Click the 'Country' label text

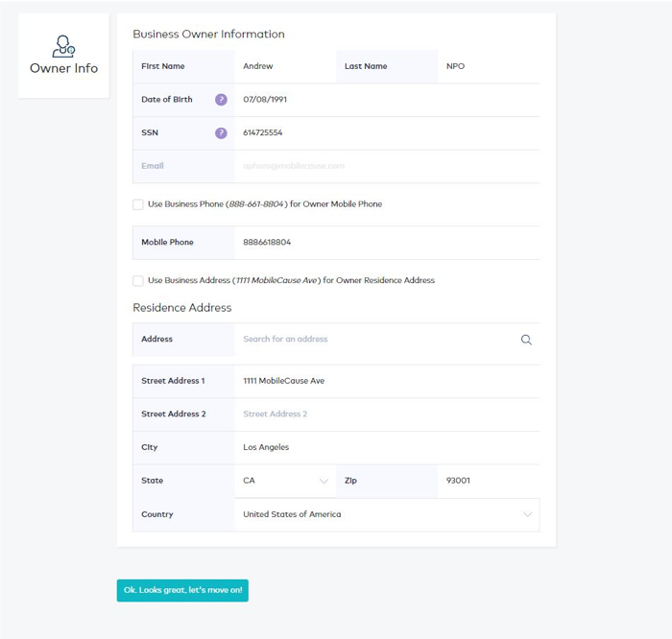tap(157, 514)
